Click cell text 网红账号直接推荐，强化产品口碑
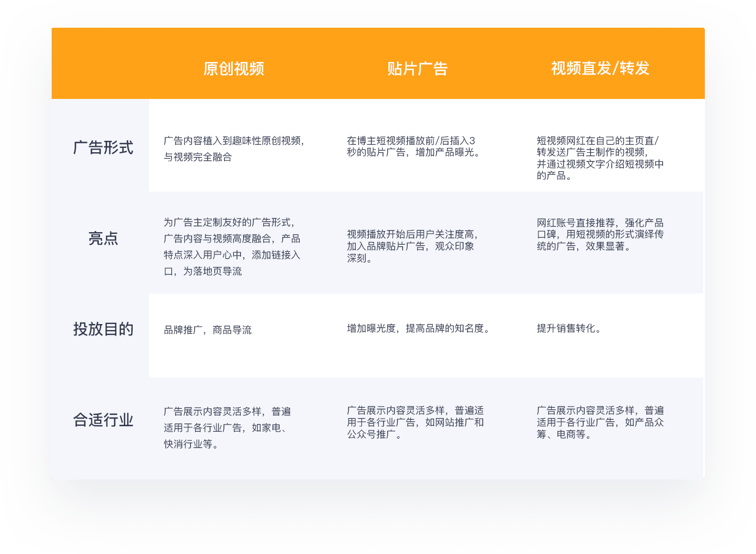756x554 pixels. (x=600, y=234)
